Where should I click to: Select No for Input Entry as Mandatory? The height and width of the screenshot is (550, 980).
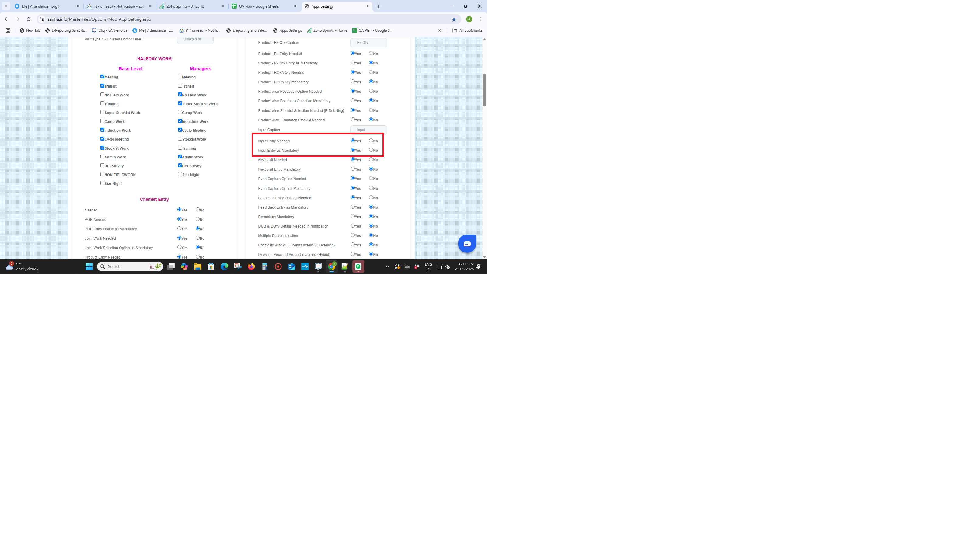(371, 150)
